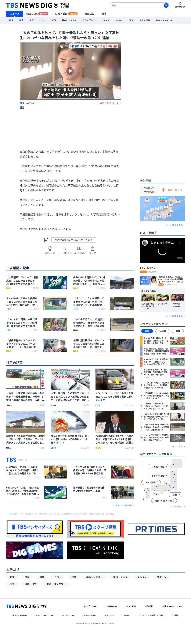Open the 近畿・中国・四国 area button
Screen dimensions: 191x644
164,501
